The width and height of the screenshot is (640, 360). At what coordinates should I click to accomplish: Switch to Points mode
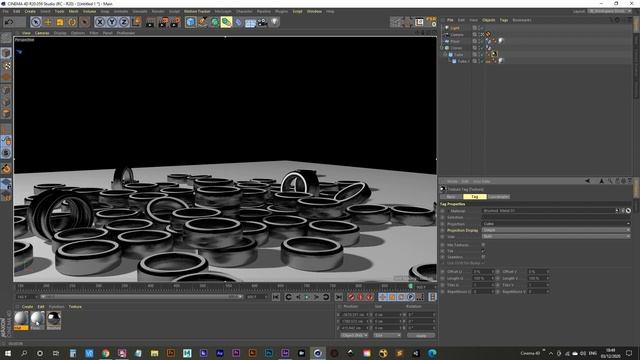pyautogui.click(x=6, y=90)
